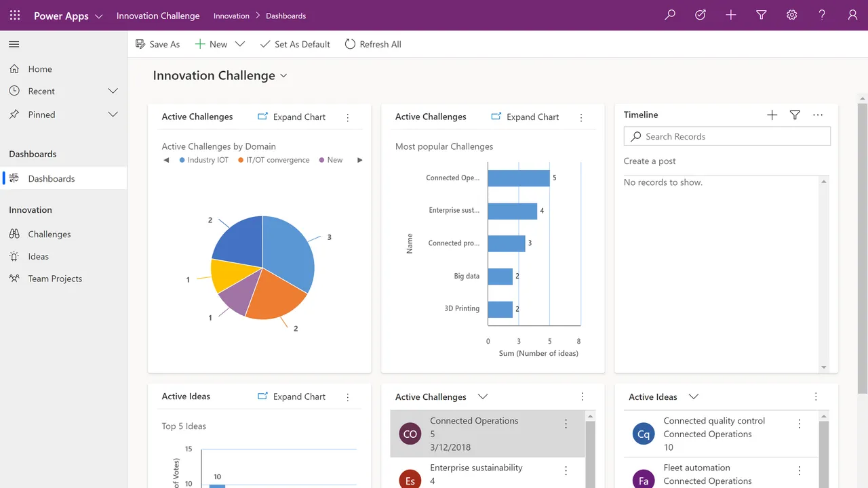Open more options on Most popular Challenges chart
The width and height of the screenshot is (868, 488).
pos(581,117)
